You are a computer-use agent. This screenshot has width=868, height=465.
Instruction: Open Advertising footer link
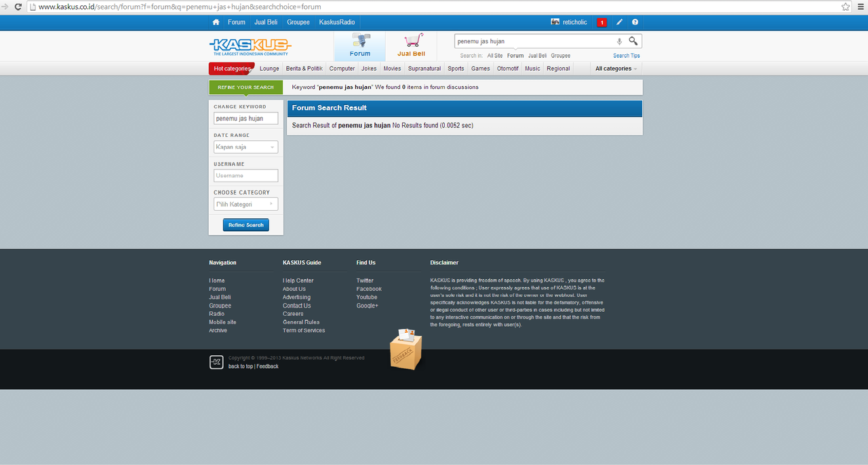[x=297, y=298]
